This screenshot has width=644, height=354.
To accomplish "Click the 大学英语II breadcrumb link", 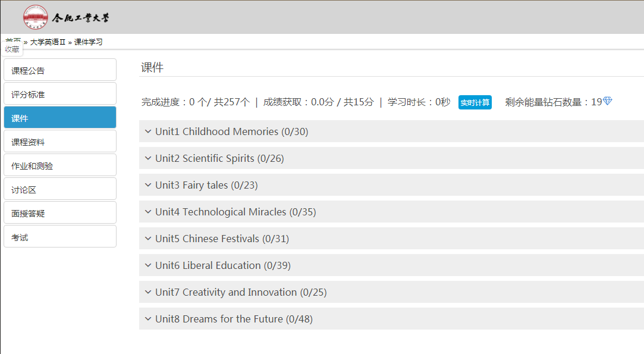I will coord(48,42).
